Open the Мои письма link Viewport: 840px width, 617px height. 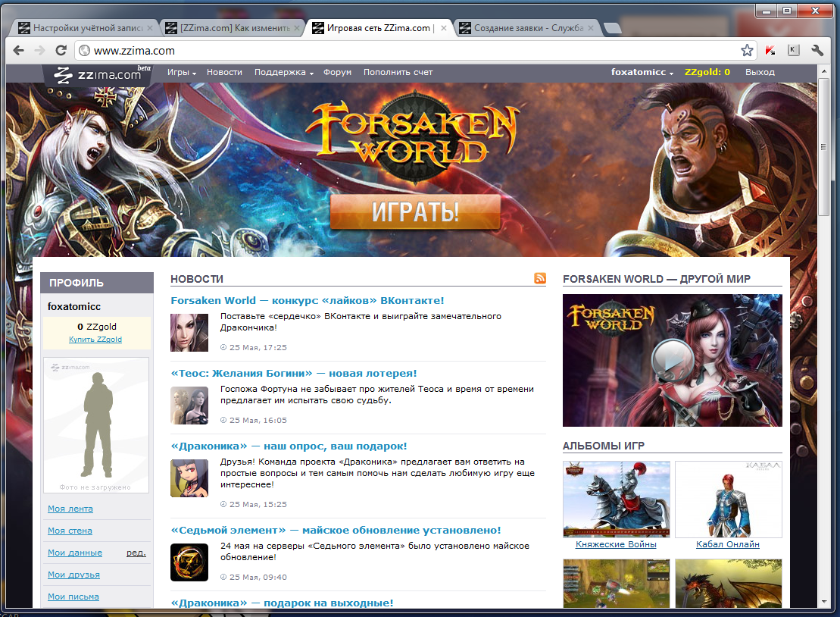(x=73, y=597)
